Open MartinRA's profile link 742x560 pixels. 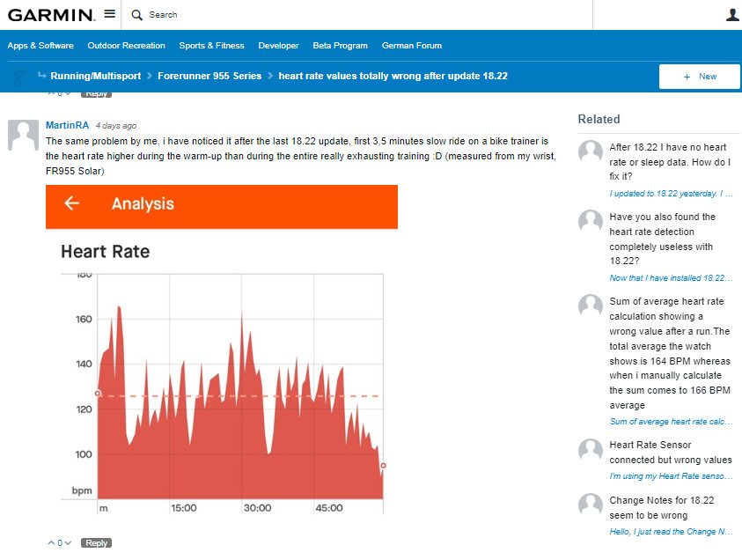point(67,125)
